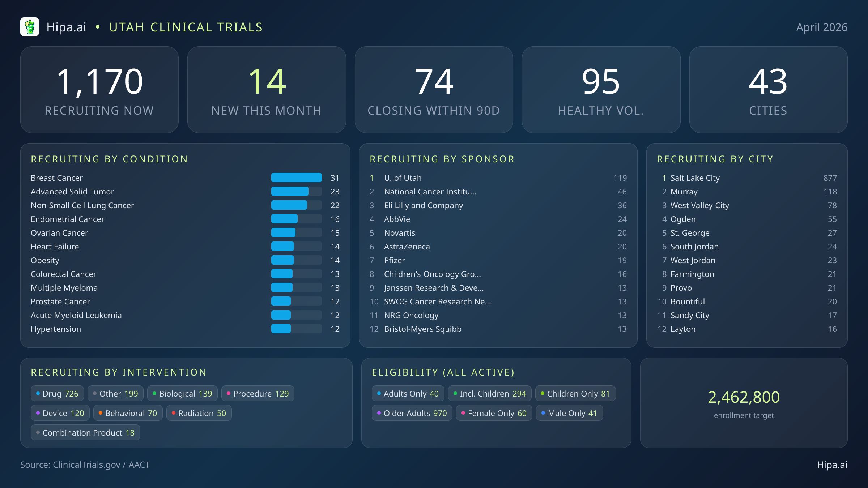Click the Children Only 81 chip
Viewport: 868px width, 488px height.
pyautogui.click(x=575, y=394)
